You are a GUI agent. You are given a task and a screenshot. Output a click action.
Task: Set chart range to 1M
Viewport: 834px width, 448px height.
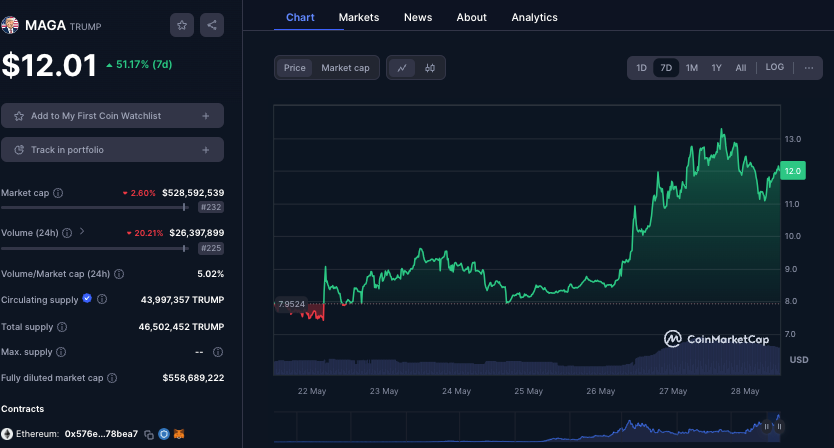coord(691,68)
